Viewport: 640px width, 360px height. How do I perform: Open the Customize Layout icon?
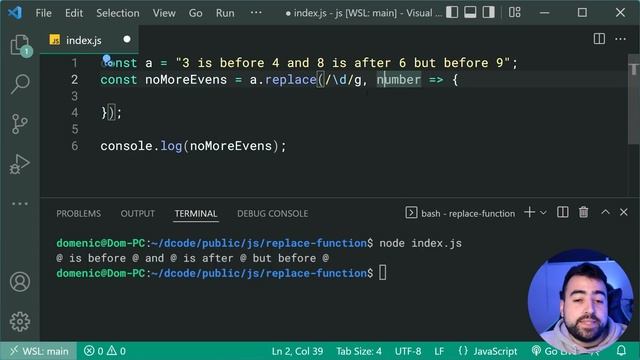pyautogui.click(x=515, y=13)
